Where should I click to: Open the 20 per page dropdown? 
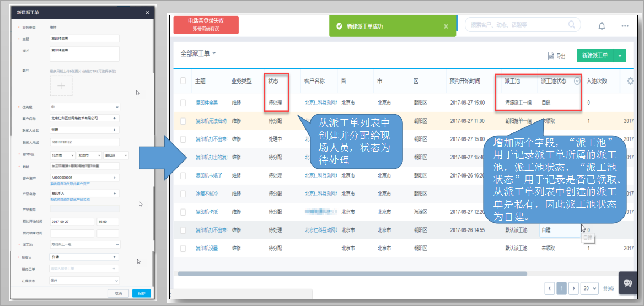click(x=589, y=288)
